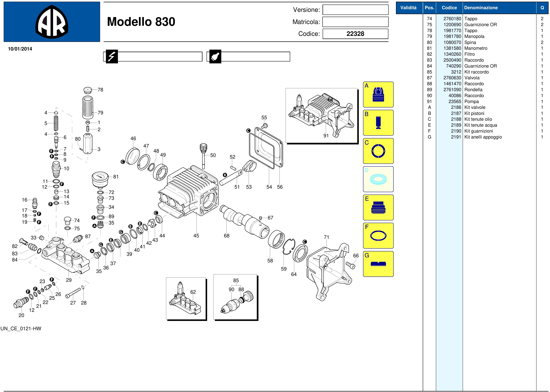Click the Denominazione column header
Viewport: 550px width, 392px height.
[x=481, y=8]
